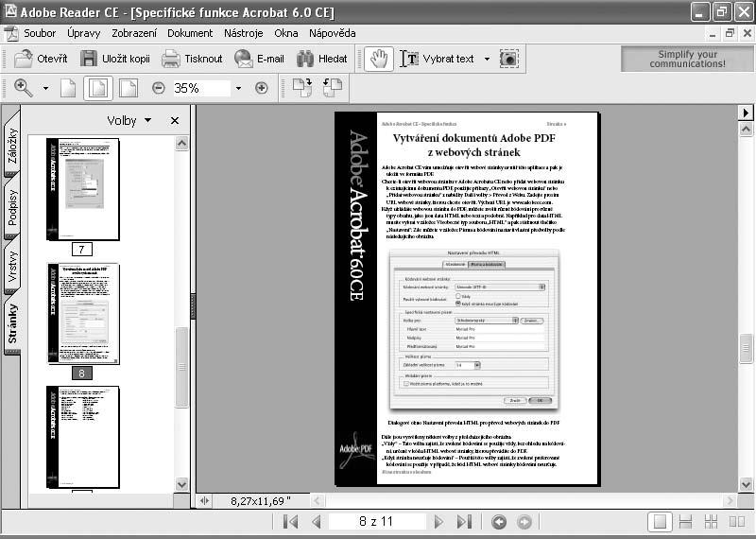This screenshot has height=539, width=756.
Task: Set view to Fit Width icon
Action: click(x=129, y=88)
